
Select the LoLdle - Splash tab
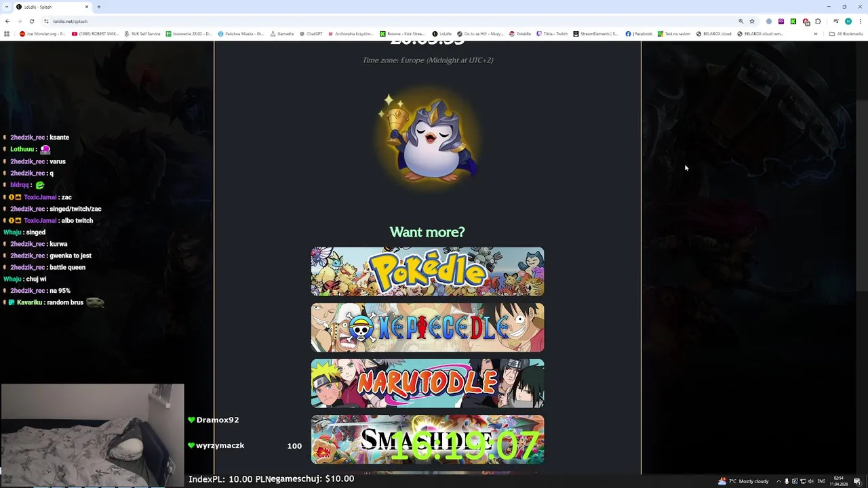(x=53, y=7)
